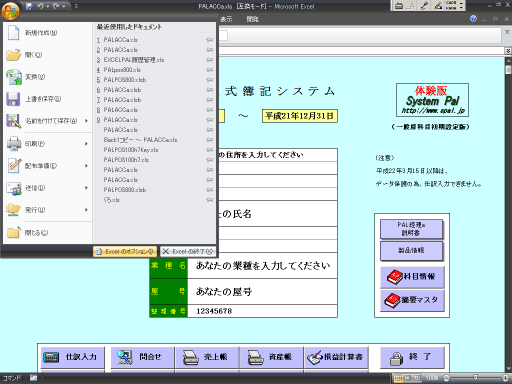Screen dimensions: 512x384
Task: Pin the PALPOS100h7.xls recent entry
Action: (209, 160)
